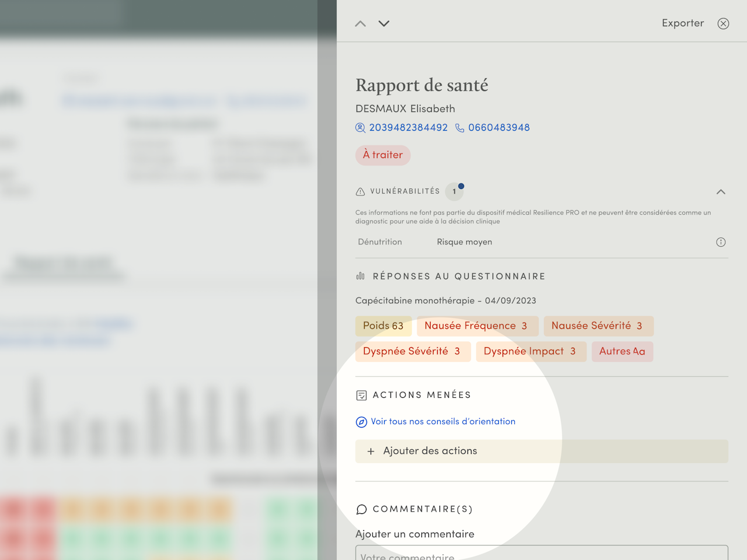Click the Commentaire(s) speech bubble icon

(x=361, y=510)
